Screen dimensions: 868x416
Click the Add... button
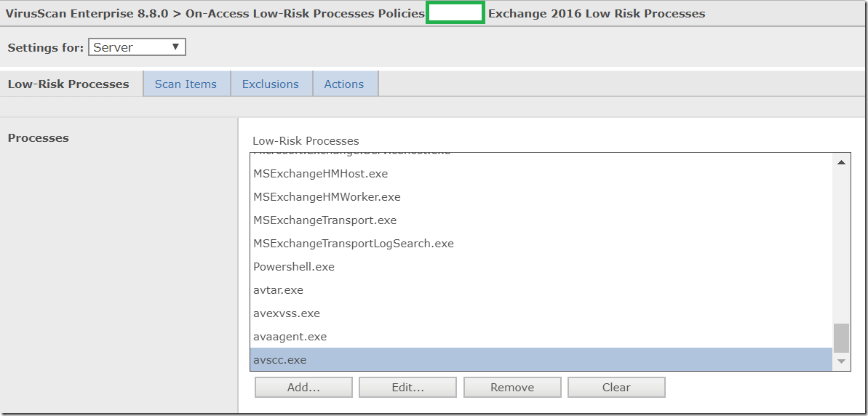[x=303, y=387]
